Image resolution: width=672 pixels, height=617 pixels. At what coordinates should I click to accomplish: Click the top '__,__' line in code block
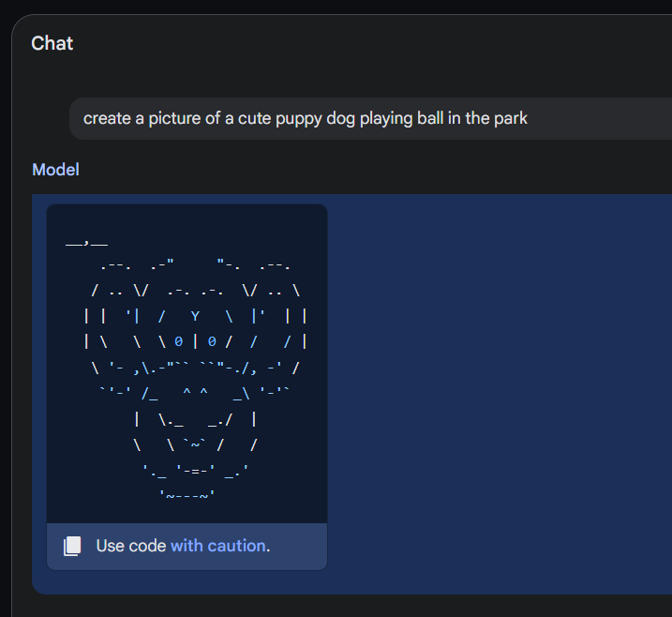click(86, 243)
